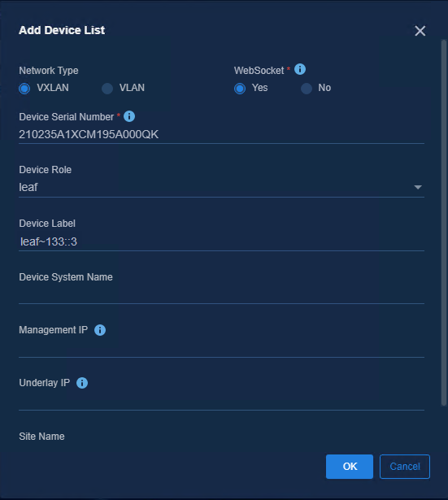Click the Management IP input field
The height and width of the screenshot is (500, 448).
221,348
